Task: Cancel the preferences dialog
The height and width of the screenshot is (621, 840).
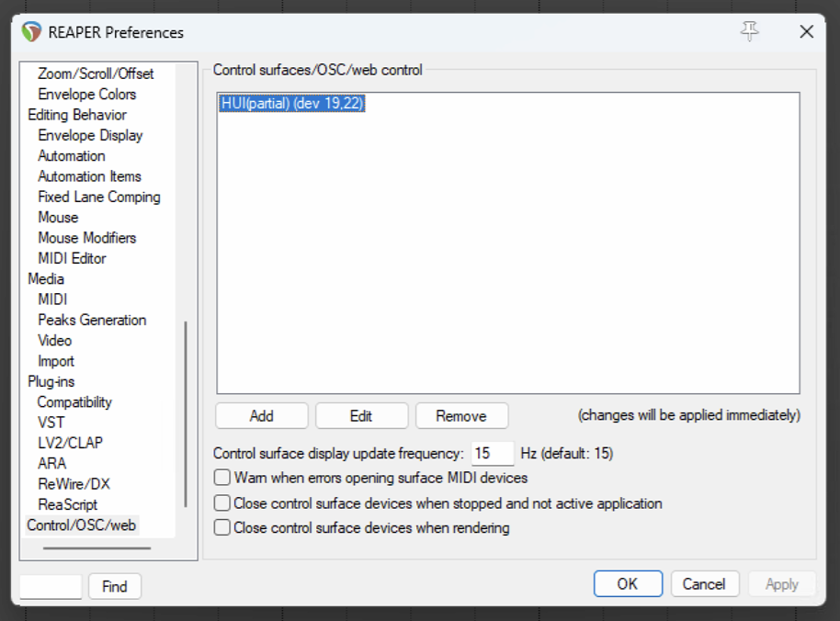Action: pyautogui.click(x=705, y=583)
